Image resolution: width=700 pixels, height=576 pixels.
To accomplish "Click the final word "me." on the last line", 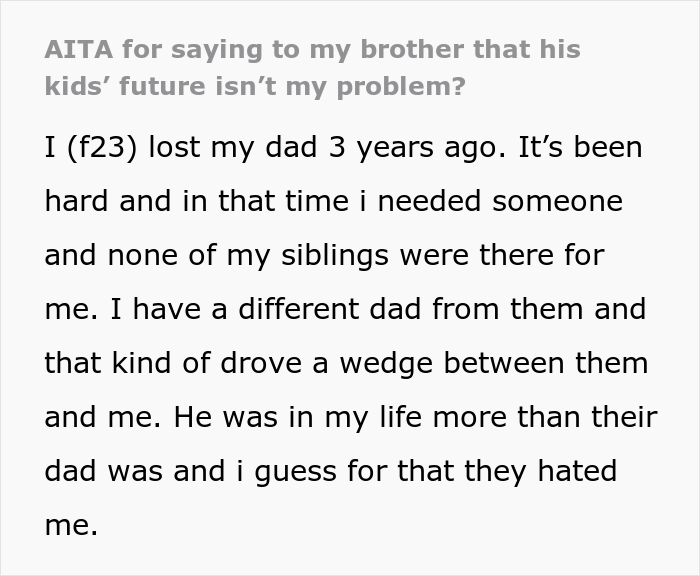I will coord(71,524).
